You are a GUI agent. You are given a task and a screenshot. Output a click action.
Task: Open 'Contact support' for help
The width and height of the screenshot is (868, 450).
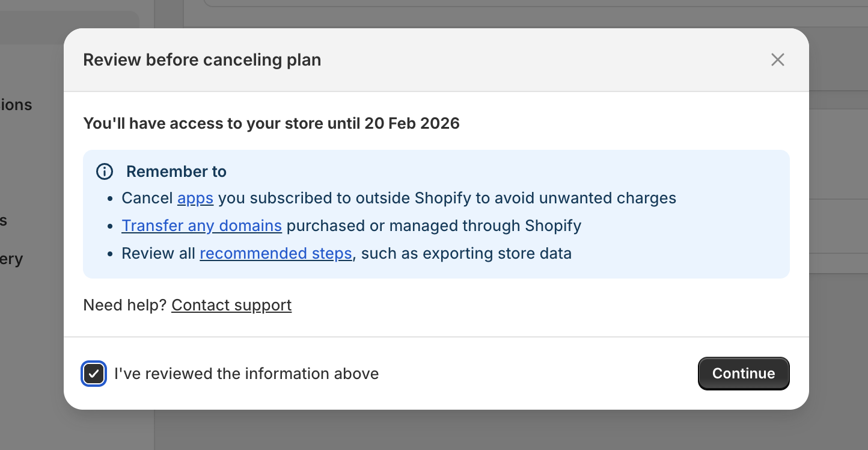pyautogui.click(x=231, y=305)
